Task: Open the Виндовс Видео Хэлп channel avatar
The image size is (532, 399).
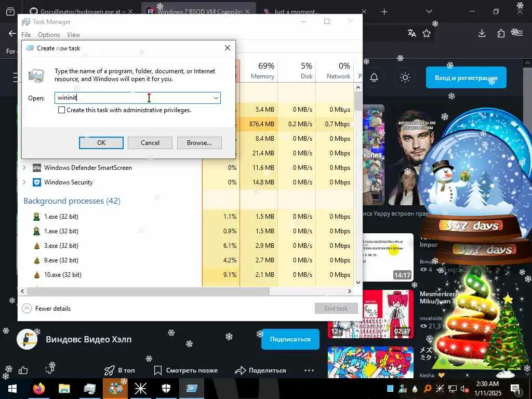Action: coord(27,339)
